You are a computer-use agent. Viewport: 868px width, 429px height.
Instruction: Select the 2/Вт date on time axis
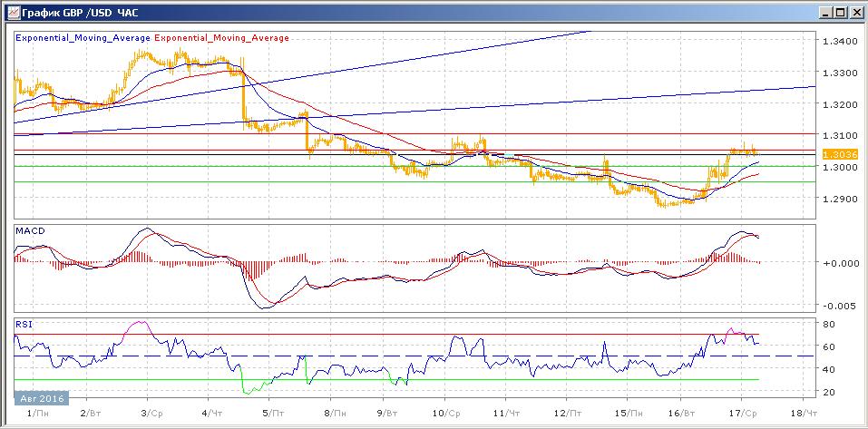click(x=90, y=414)
